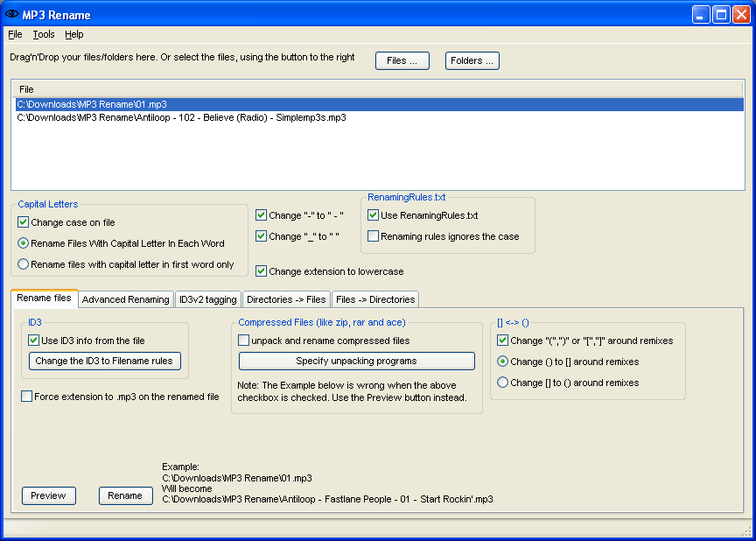Minimize the MP3 Rename window
The image size is (756, 541).
click(701, 15)
